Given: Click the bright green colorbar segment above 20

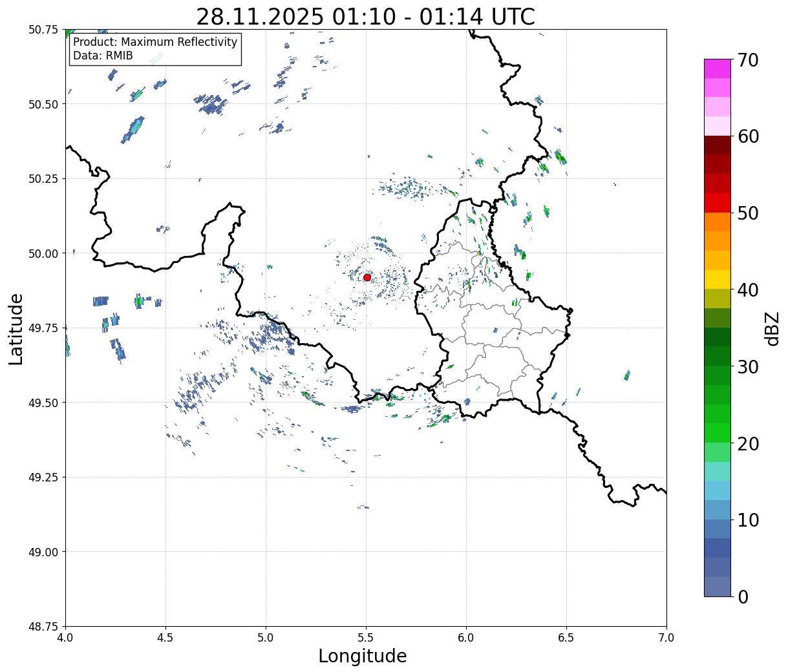Looking at the screenshot, I should [718, 433].
